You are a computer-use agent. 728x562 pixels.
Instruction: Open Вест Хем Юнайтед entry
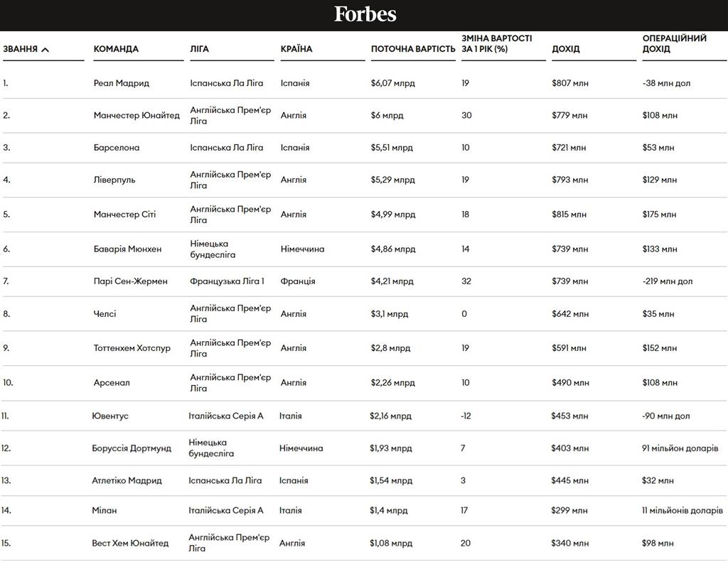[130, 544]
